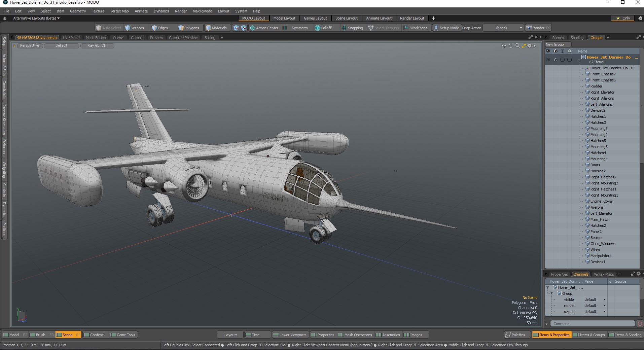
Task: Open the render channel default dropdown
Action: pos(595,306)
